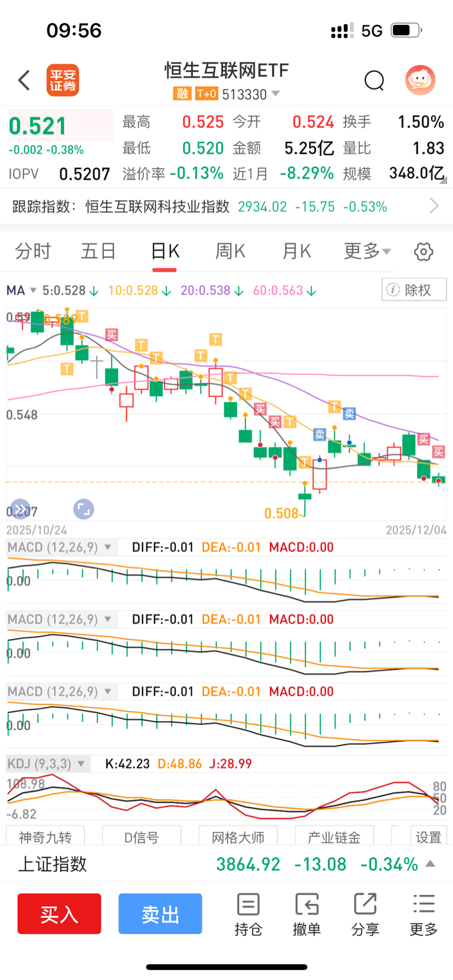Image resolution: width=453 pixels, height=980 pixels.
Task: Switch to 分时 tab
Action: click(33, 252)
